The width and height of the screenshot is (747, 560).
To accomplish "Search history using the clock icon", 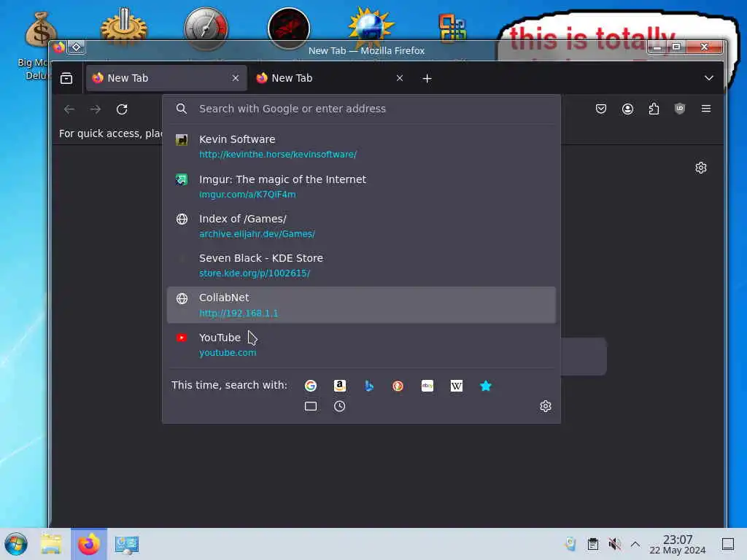I will coord(340,406).
